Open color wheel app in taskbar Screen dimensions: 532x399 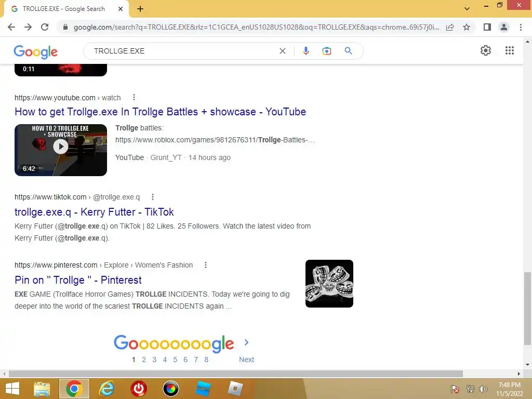pos(170,389)
